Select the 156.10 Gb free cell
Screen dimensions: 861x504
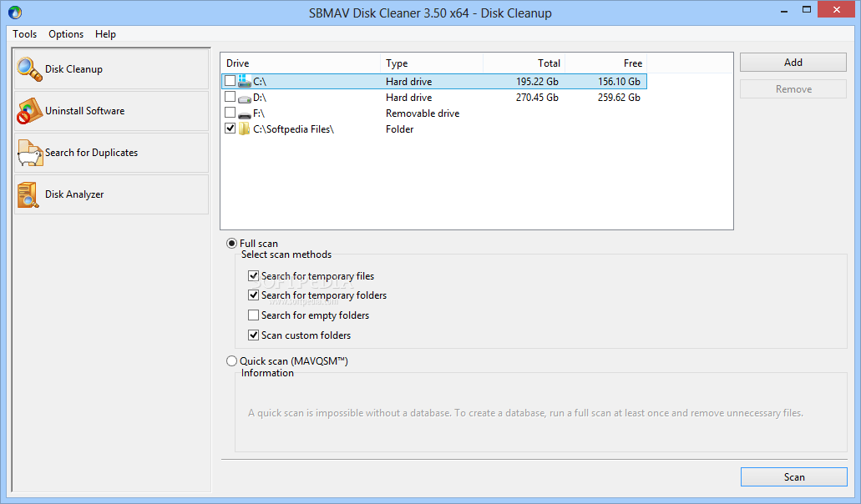coord(619,82)
